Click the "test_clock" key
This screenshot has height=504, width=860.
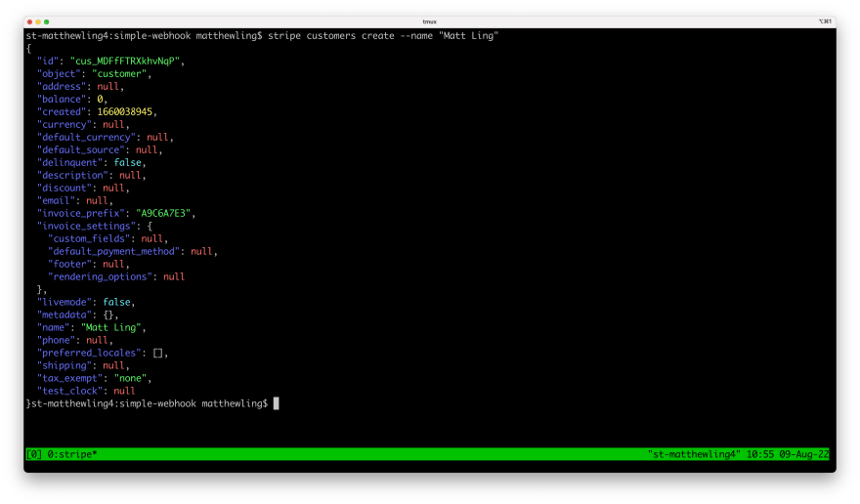(69, 391)
